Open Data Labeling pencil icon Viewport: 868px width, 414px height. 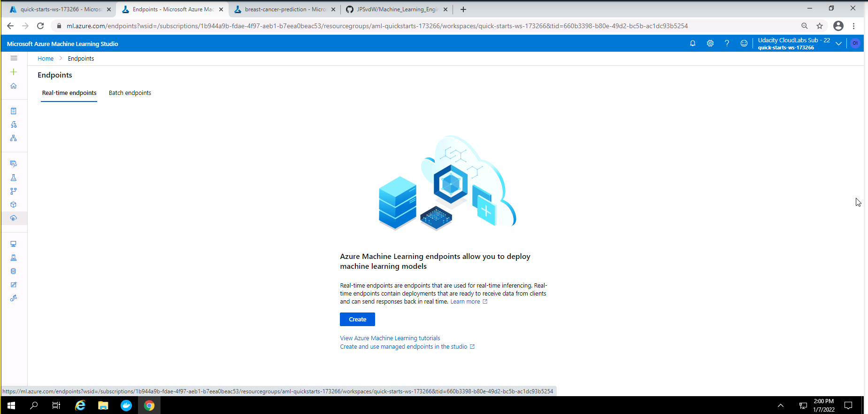(x=14, y=285)
